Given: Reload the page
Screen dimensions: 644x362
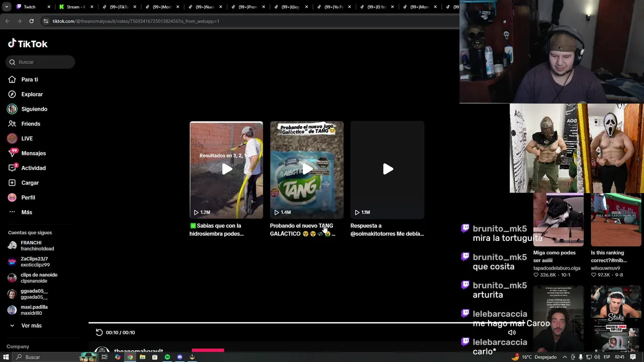Looking at the screenshot, I should tap(31, 21).
